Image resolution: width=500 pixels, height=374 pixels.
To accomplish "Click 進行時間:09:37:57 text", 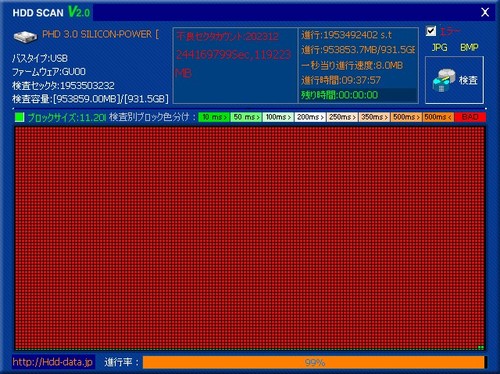I will (x=341, y=80).
